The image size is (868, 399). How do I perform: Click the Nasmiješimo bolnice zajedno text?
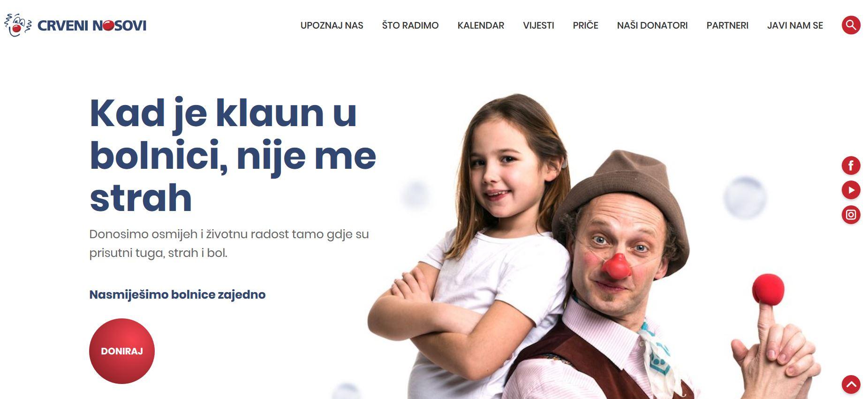click(177, 294)
